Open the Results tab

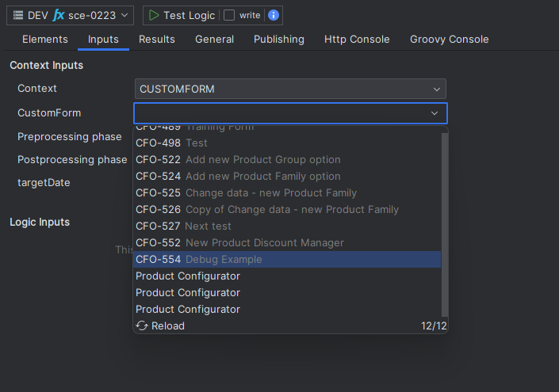[157, 39]
